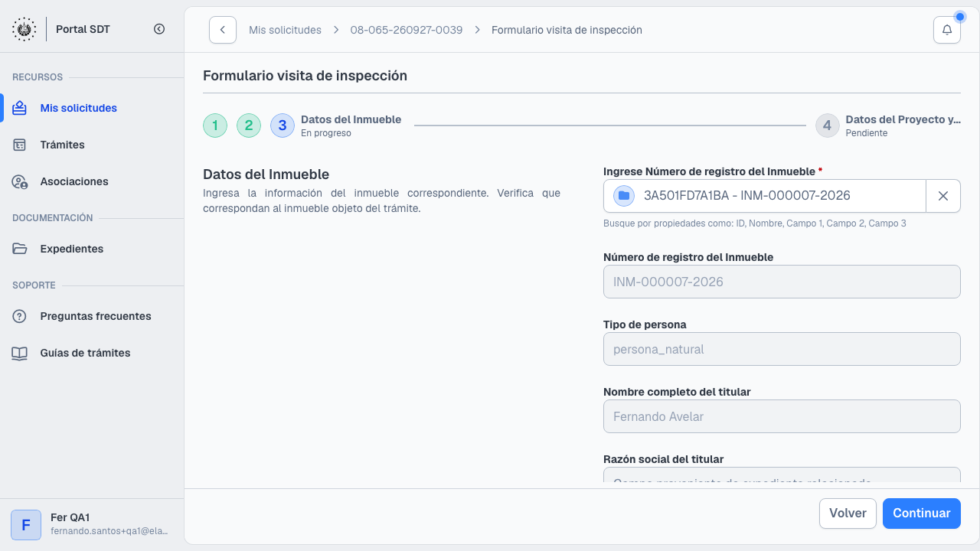980x551 pixels.
Task: Go to step 2 of the form
Action: pos(249,126)
